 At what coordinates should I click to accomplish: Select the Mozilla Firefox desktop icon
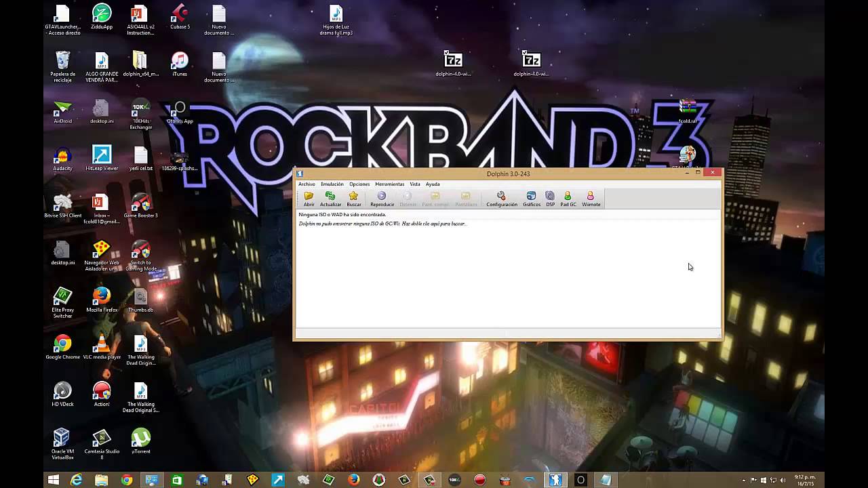point(102,300)
